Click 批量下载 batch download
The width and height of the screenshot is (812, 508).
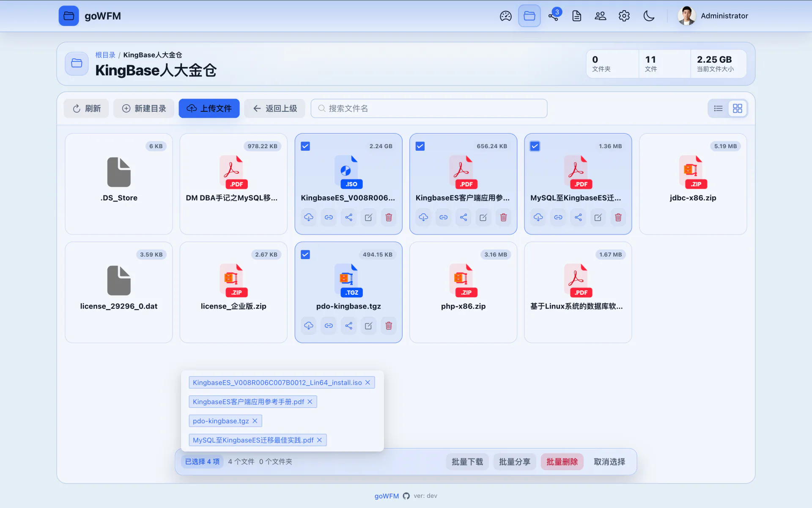(467, 462)
